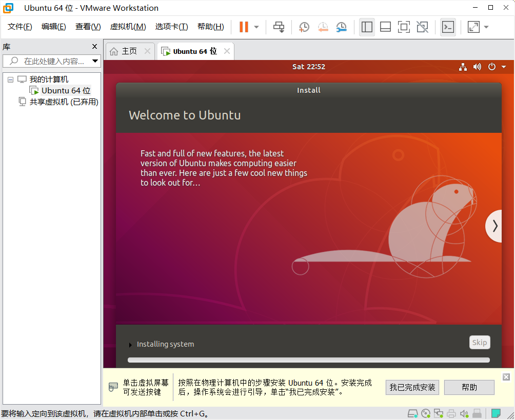Toggle the thumbnail bar view
Screen dimensions: 515x420
tap(385, 27)
